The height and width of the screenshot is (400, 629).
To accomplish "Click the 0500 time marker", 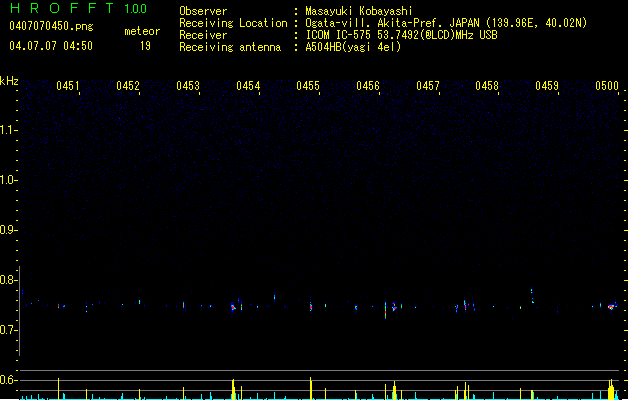I will point(607,86).
